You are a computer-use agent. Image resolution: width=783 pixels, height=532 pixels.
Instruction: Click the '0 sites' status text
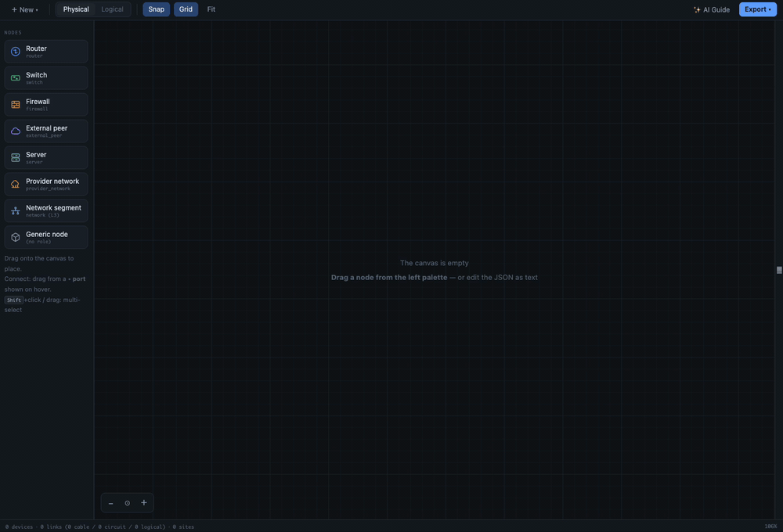(x=183, y=527)
